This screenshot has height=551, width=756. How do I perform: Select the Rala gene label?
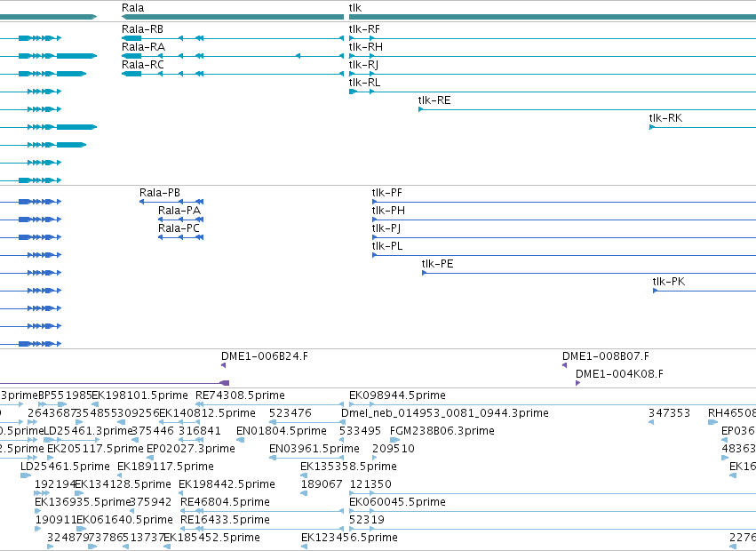132,8
